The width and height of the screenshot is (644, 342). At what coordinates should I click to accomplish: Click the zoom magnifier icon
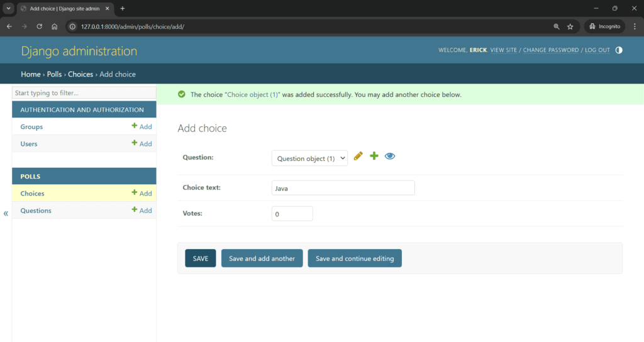(x=557, y=26)
